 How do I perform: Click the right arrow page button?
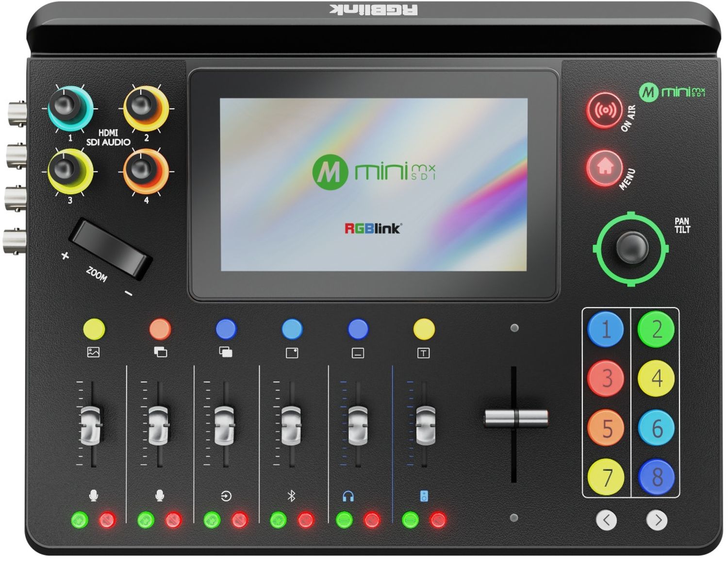[x=657, y=520]
